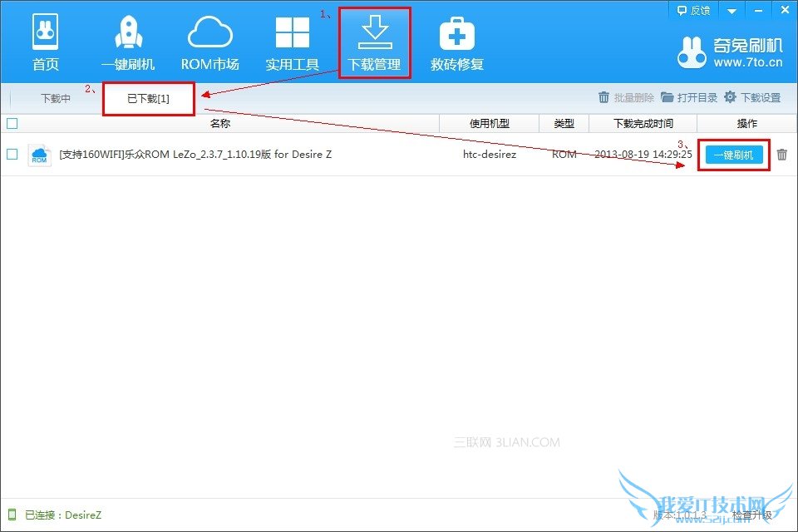Open 救砖修复 repair kit icon
The width and height of the screenshot is (798, 532).
tap(456, 42)
